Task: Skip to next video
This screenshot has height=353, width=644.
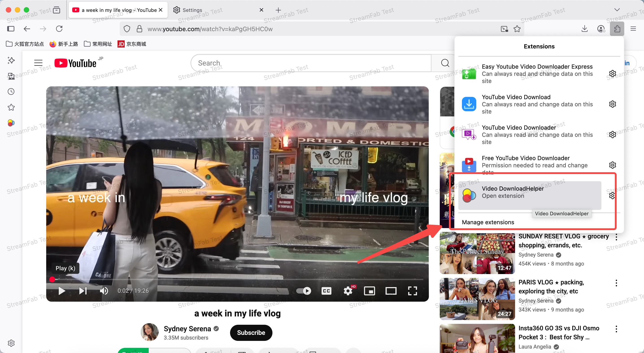Action: (83, 291)
